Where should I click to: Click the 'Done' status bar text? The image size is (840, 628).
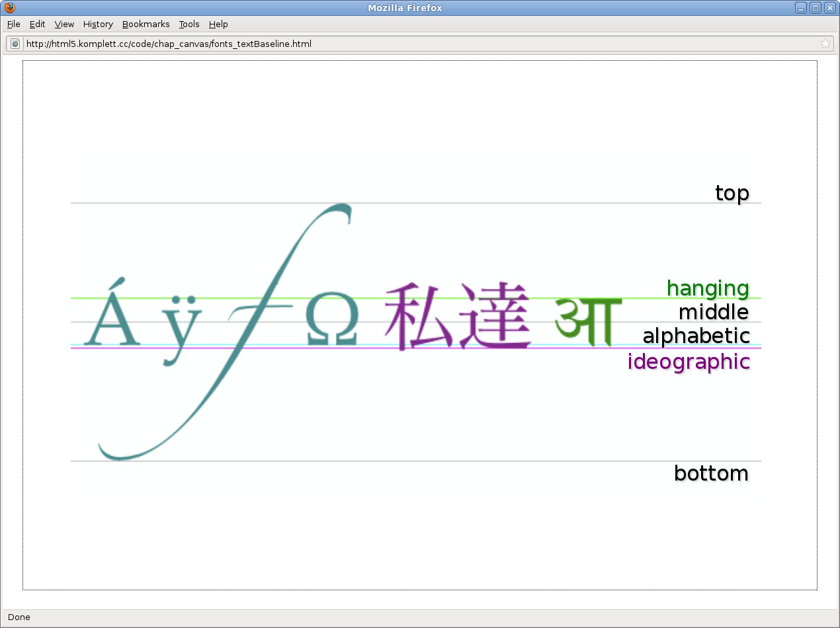[19, 617]
